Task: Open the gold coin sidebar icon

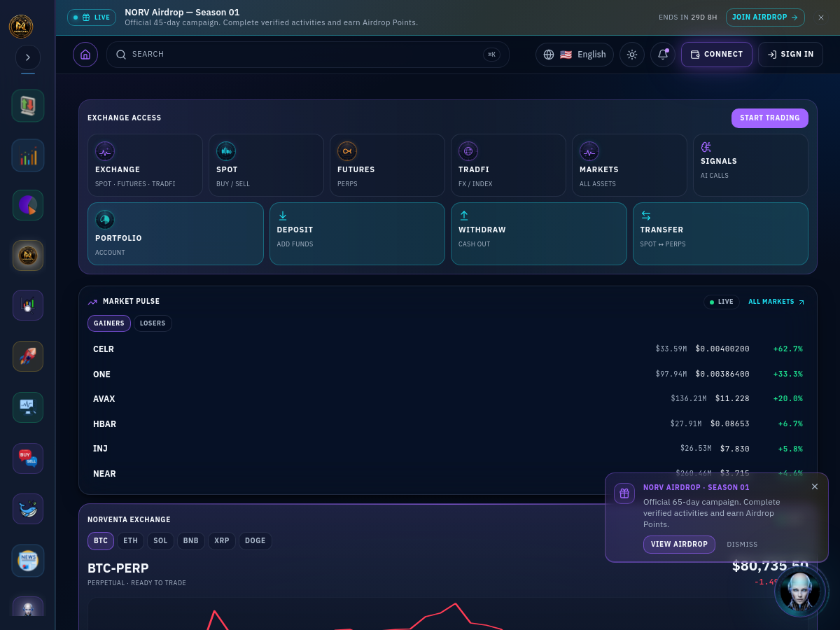Action: point(28,255)
